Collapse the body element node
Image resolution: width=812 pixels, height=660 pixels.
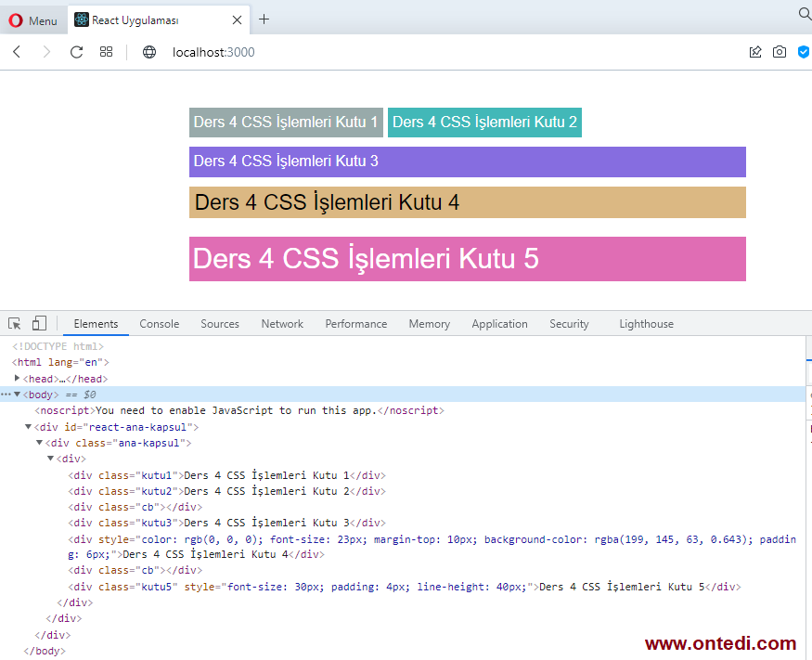click(17, 395)
